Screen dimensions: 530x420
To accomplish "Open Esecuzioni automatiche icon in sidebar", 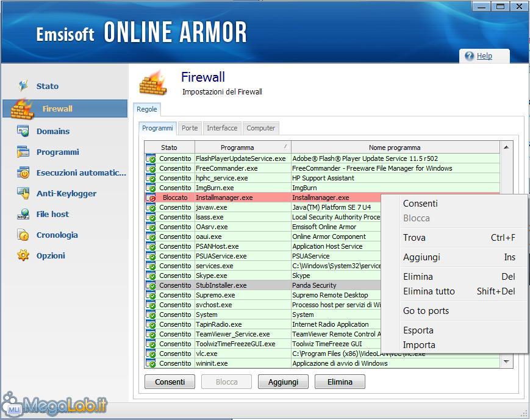I will [23, 173].
